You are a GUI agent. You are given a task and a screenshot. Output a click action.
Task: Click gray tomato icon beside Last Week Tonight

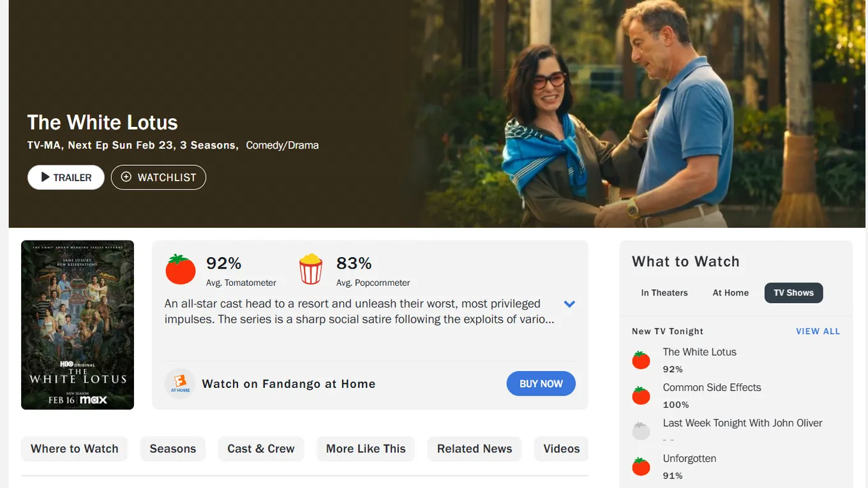pos(641,431)
